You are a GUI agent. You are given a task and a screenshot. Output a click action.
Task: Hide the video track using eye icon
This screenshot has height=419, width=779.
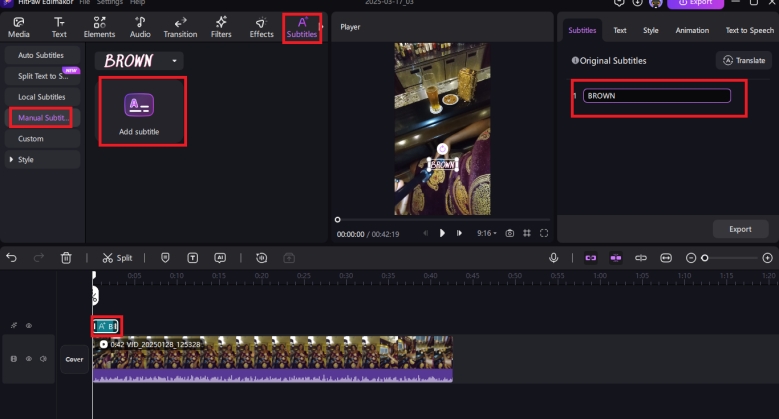(x=29, y=358)
